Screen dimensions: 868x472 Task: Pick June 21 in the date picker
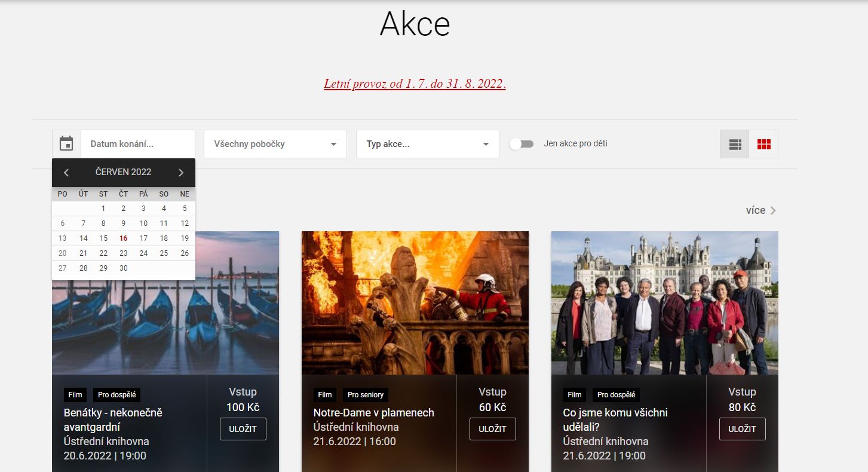[x=83, y=253]
